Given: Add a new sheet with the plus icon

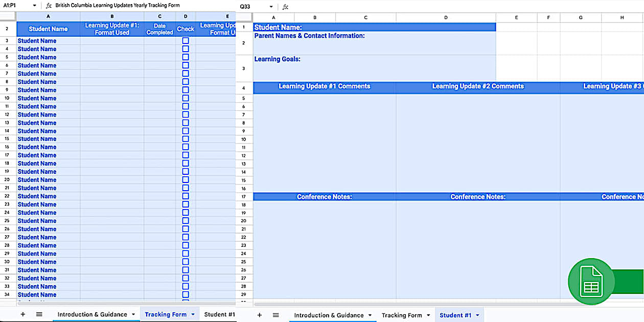Looking at the screenshot, I should coord(22,314).
